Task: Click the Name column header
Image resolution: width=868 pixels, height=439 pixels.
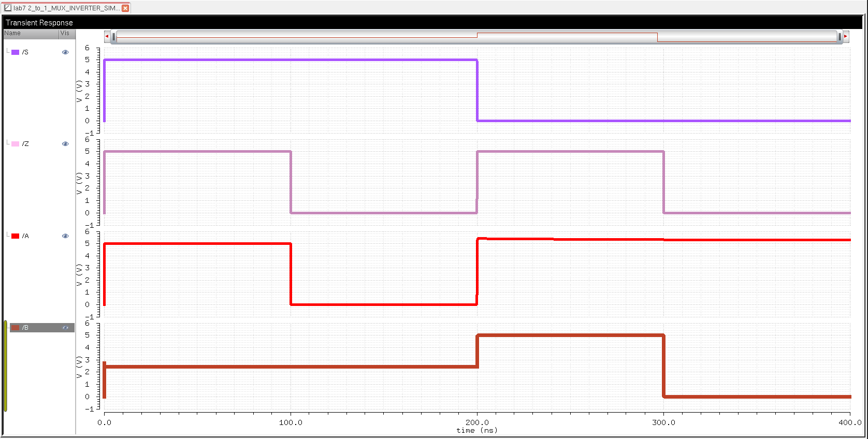Action: coord(31,34)
